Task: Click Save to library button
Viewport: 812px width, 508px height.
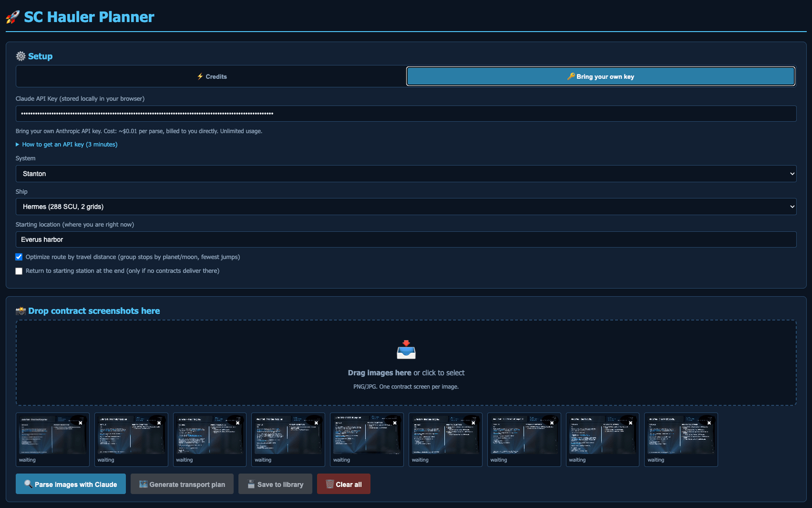Action: click(275, 484)
